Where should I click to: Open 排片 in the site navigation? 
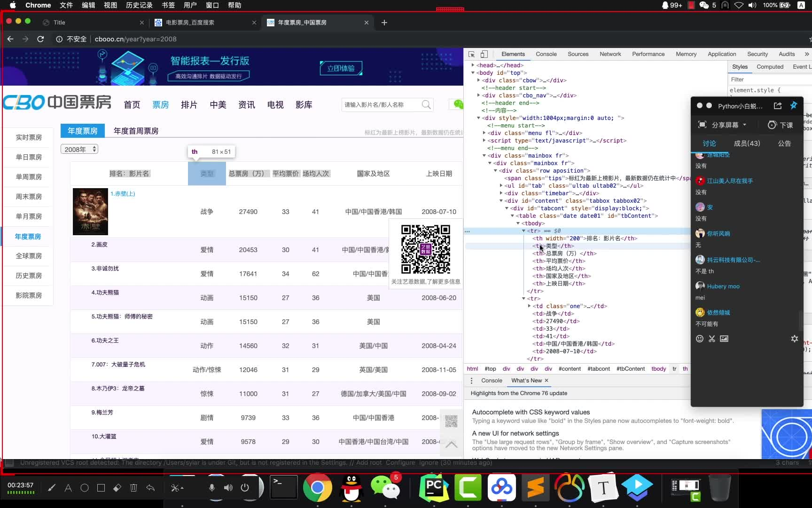click(x=189, y=105)
